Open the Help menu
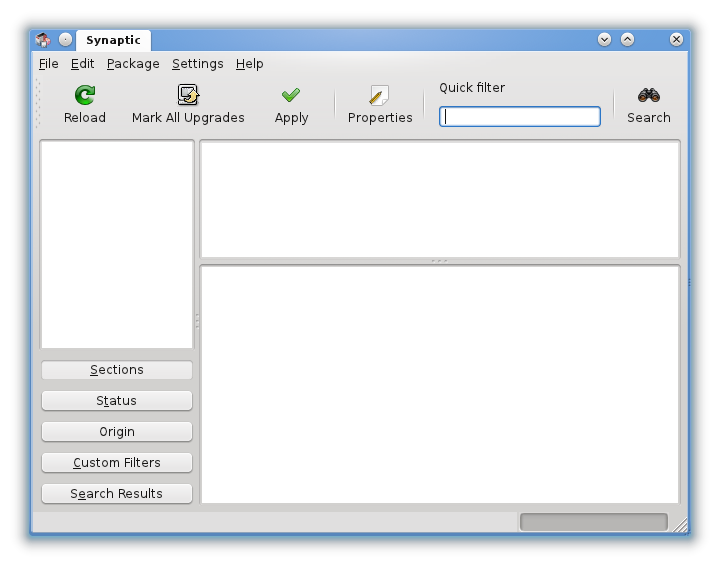 coord(249,64)
